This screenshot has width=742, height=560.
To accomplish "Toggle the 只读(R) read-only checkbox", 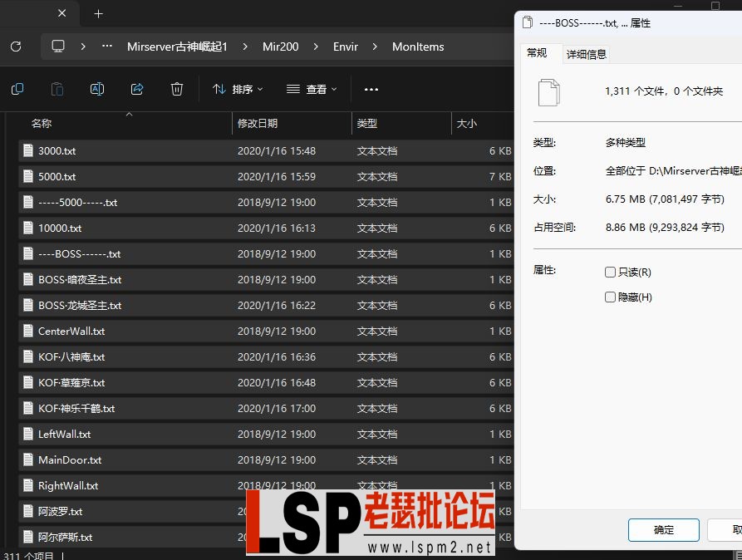I will click(x=610, y=273).
